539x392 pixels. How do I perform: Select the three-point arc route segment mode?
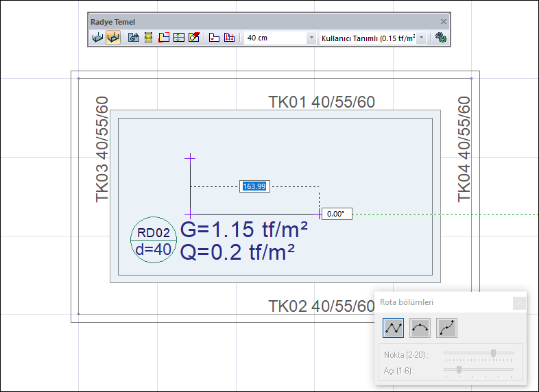click(420, 328)
